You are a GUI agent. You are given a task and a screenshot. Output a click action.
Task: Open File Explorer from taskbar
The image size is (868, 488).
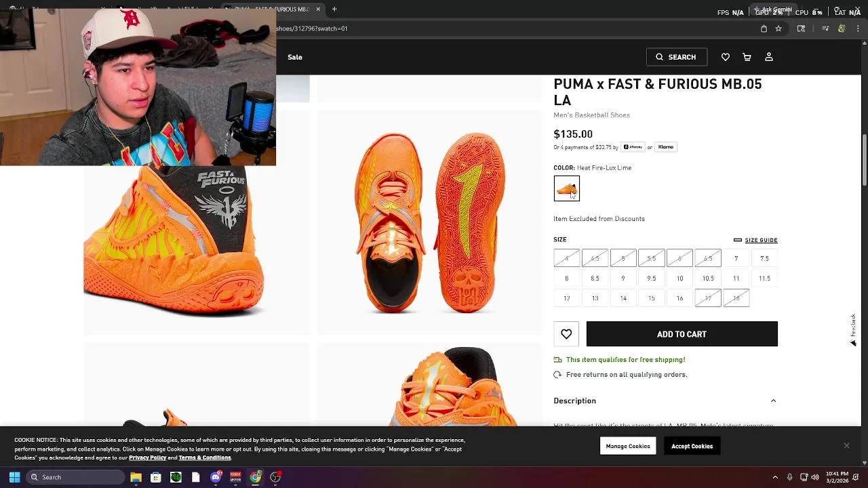click(x=136, y=477)
